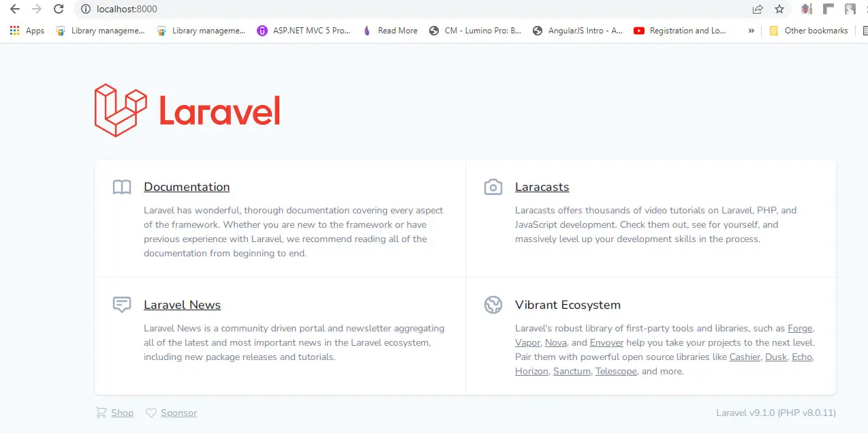Screen dimensions: 868x433
Task: Click the shopping cart icon beside Shop
Action: click(x=101, y=413)
